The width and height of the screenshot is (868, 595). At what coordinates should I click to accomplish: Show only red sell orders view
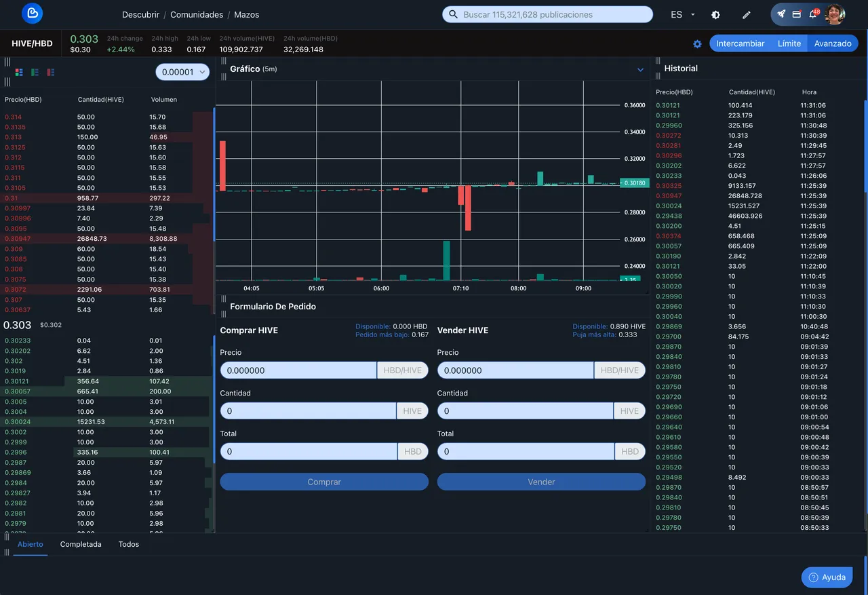51,72
